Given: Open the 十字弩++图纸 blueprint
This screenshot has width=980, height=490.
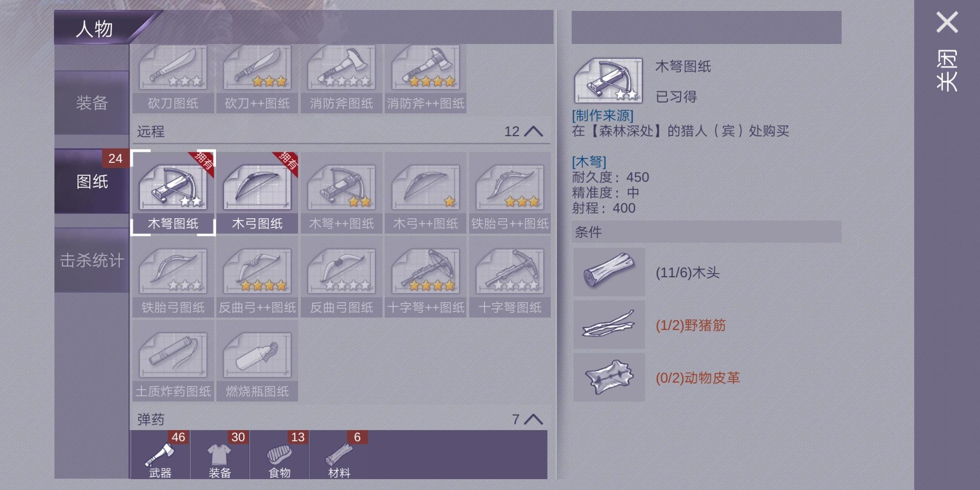Looking at the screenshot, I should coord(426,277).
